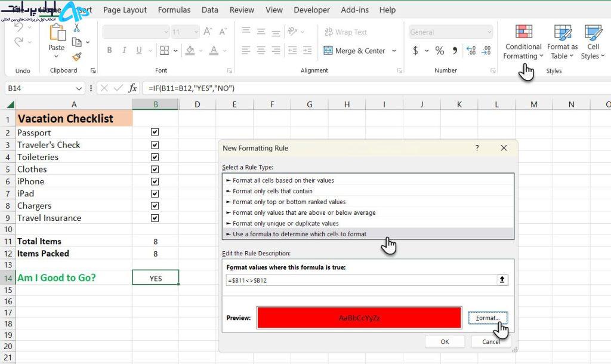
Task: Select 'Format only cells that contain' rule
Action: 368,191
